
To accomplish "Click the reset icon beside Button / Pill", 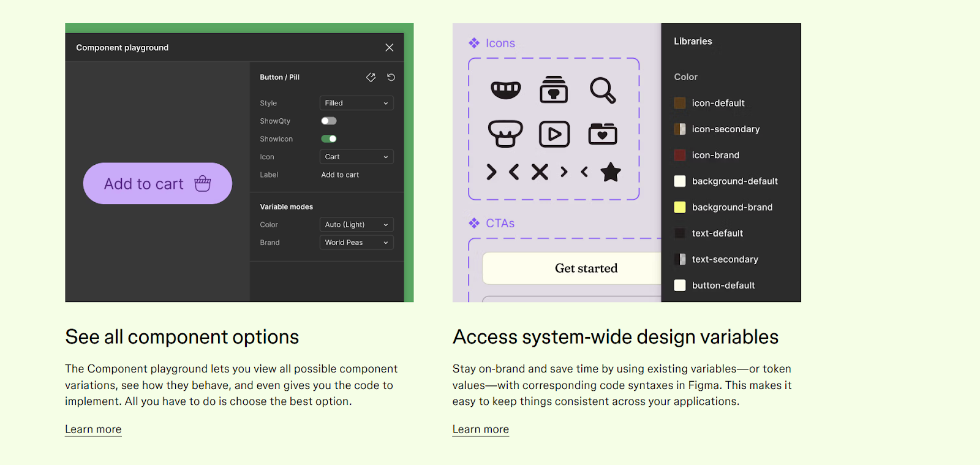I will tap(391, 77).
